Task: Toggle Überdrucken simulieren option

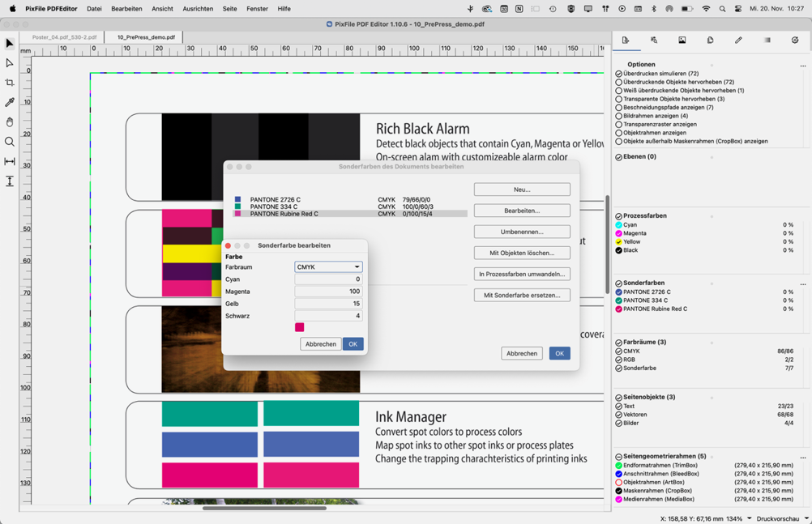Action: [x=619, y=74]
